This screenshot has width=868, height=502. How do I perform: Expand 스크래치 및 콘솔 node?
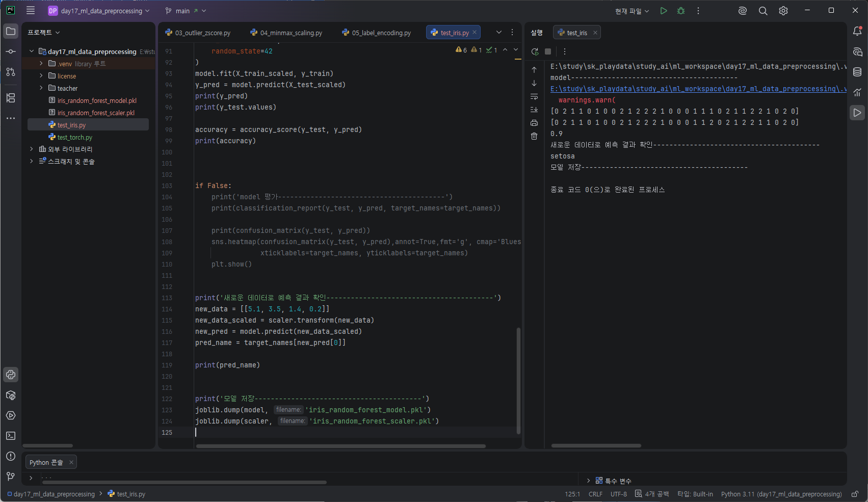pyautogui.click(x=32, y=161)
